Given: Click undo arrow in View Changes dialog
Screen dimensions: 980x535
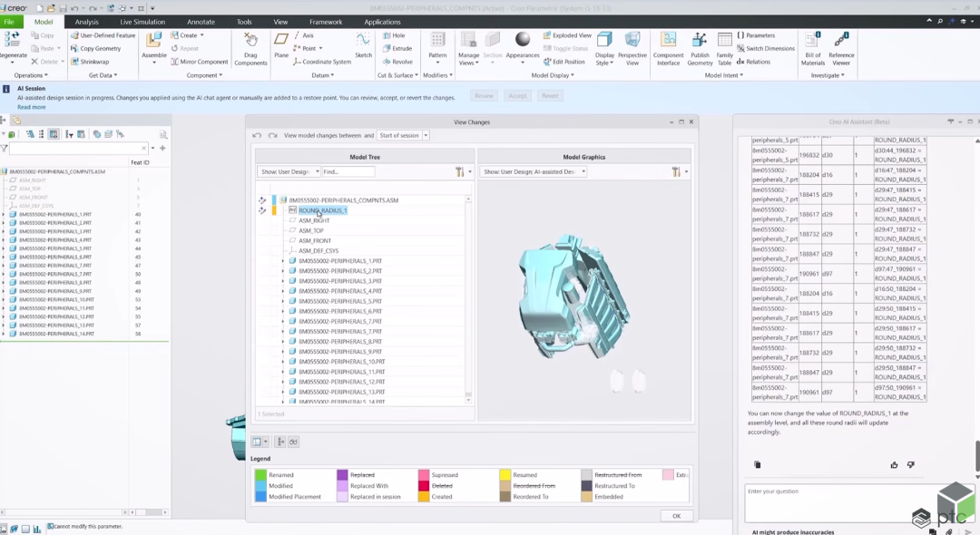Looking at the screenshot, I should click(257, 135).
